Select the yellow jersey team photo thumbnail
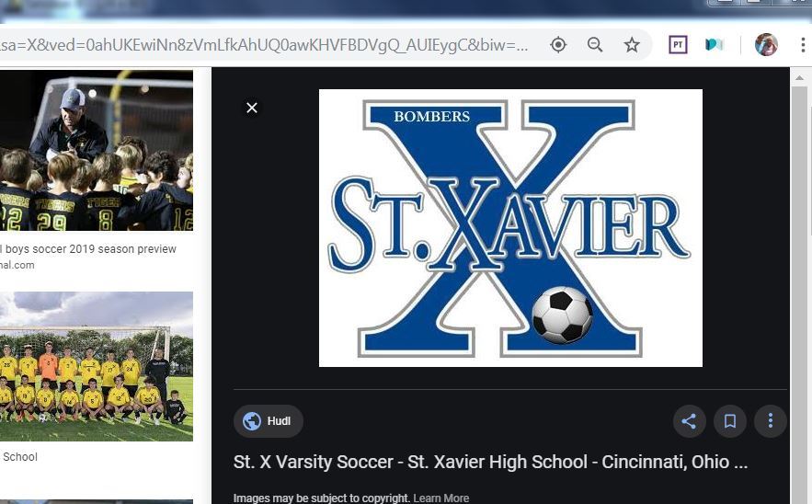Screen dimensions: 812x504 coord(97,366)
